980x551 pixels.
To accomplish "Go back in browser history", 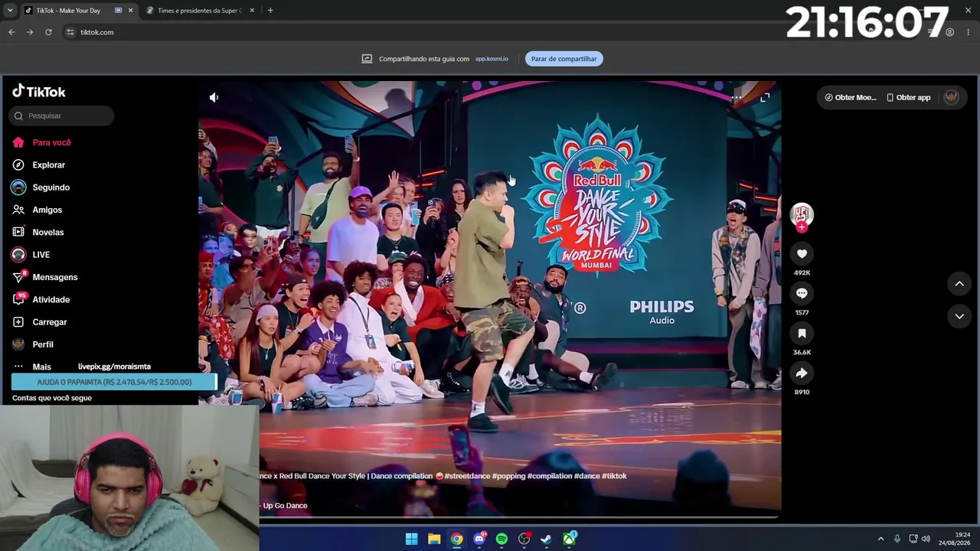I will 11,32.
